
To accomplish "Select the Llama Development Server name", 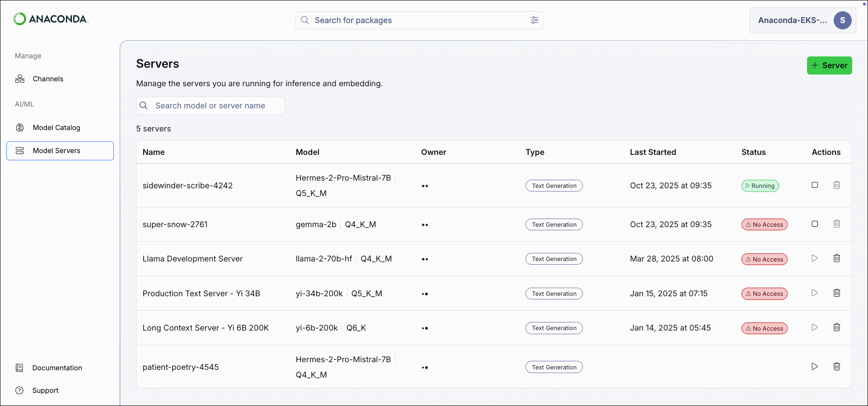I will [x=193, y=259].
